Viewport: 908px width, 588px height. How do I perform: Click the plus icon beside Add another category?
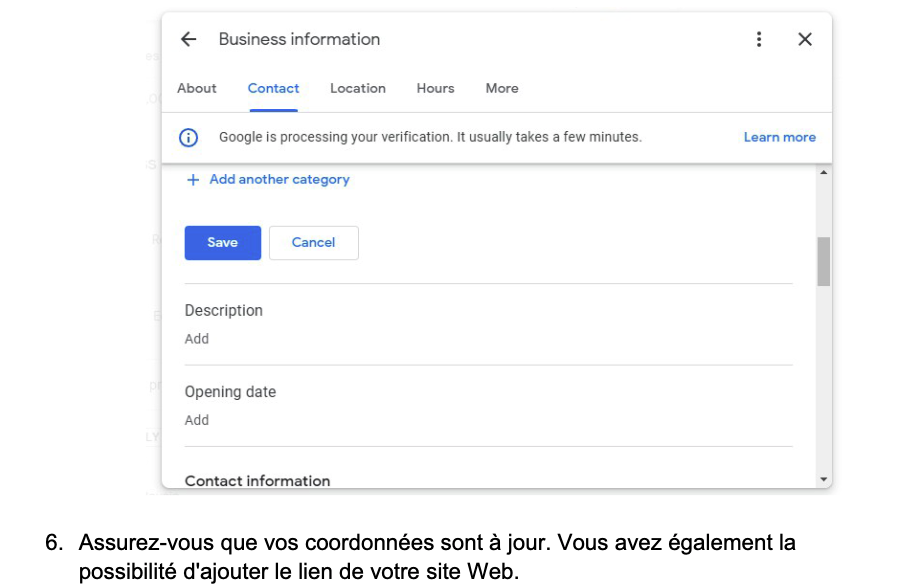(x=193, y=180)
